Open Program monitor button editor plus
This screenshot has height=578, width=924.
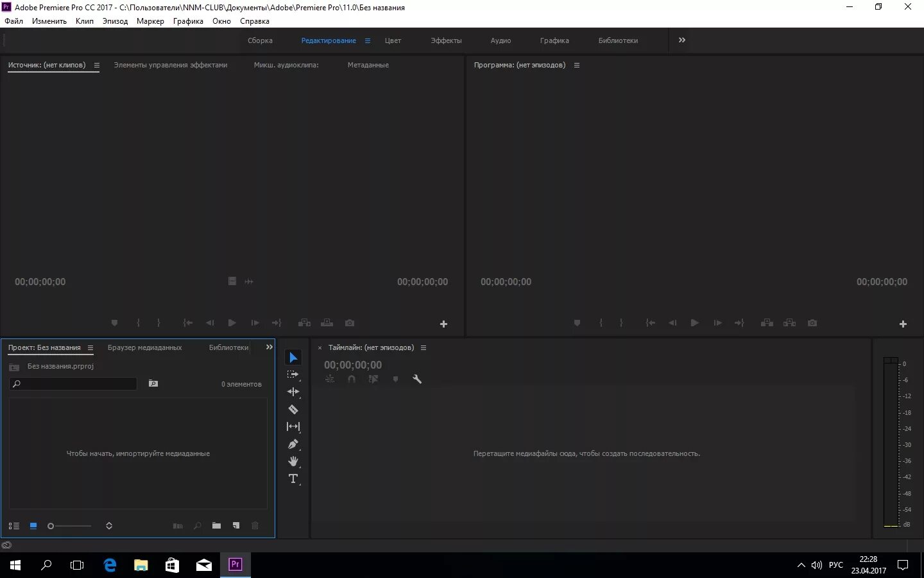[903, 324]
